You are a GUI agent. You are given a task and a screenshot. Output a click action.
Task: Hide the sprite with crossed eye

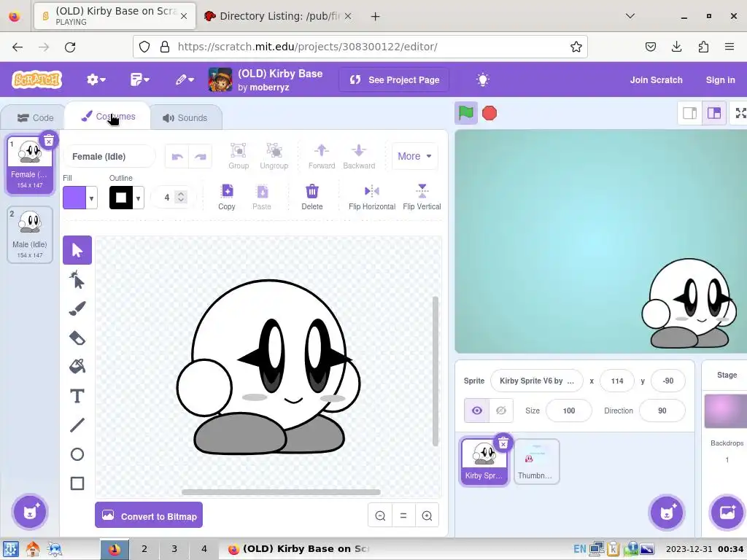(501, 411)
